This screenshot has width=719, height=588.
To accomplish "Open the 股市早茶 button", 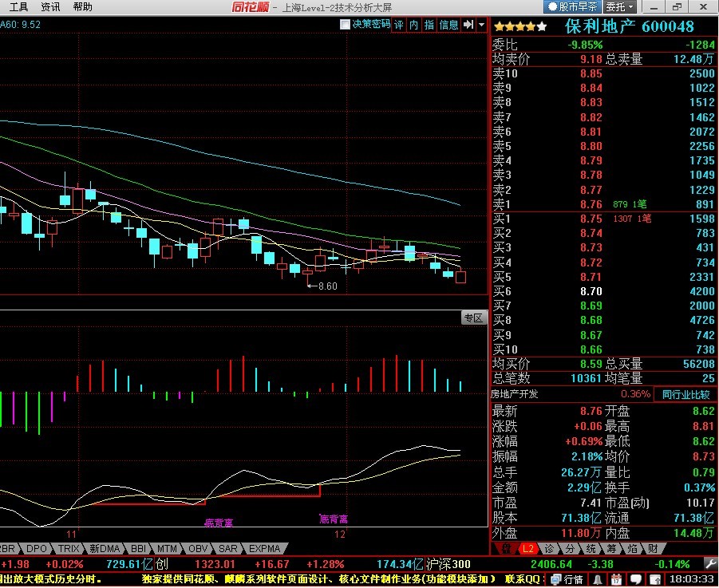I will [x=572, y=7].
